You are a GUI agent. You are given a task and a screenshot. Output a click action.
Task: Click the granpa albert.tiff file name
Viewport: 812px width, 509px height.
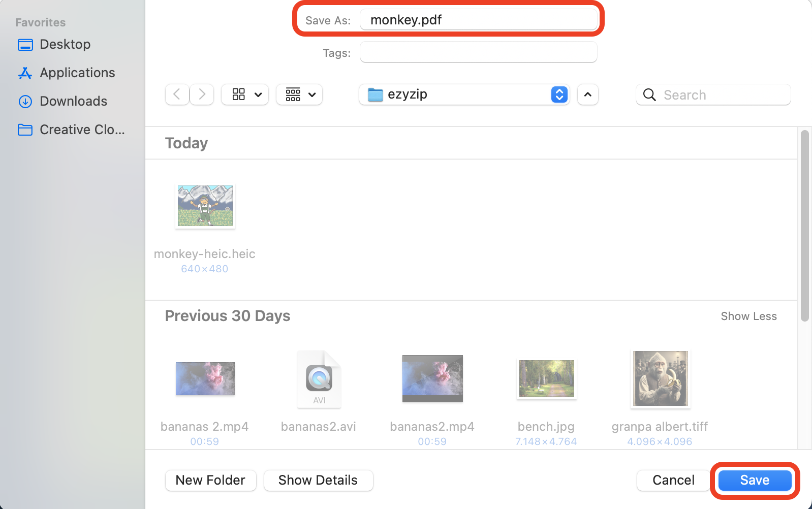(660, 427)
